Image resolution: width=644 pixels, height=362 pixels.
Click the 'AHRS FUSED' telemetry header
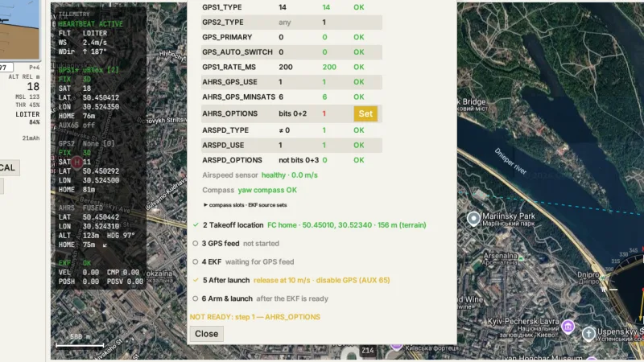pos(81,208)
